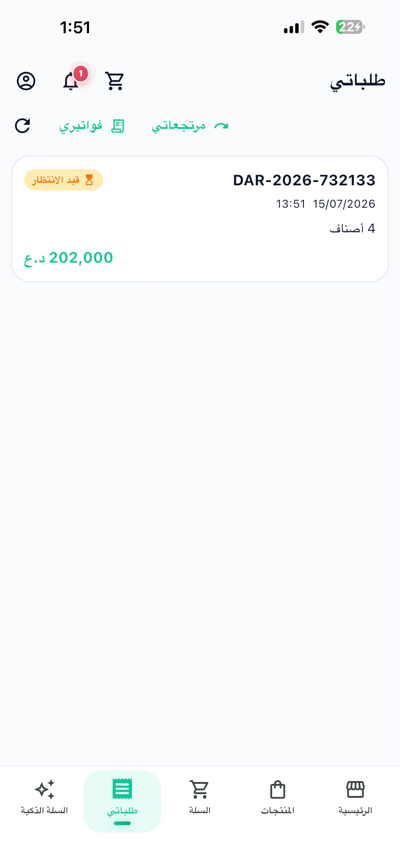Go to الرئيسية home tab
Image resolution: width=400 pixels, height=868 pixels.
[x=356, y=797]
